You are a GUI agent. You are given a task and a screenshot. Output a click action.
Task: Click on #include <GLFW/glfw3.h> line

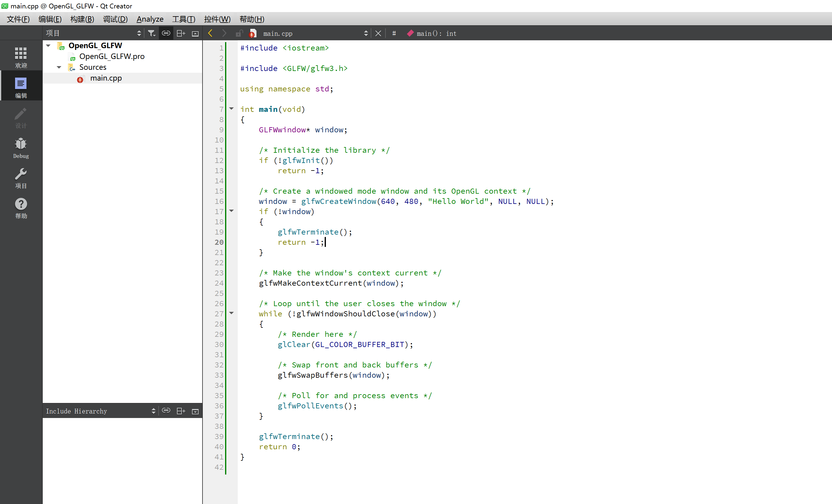294,69
